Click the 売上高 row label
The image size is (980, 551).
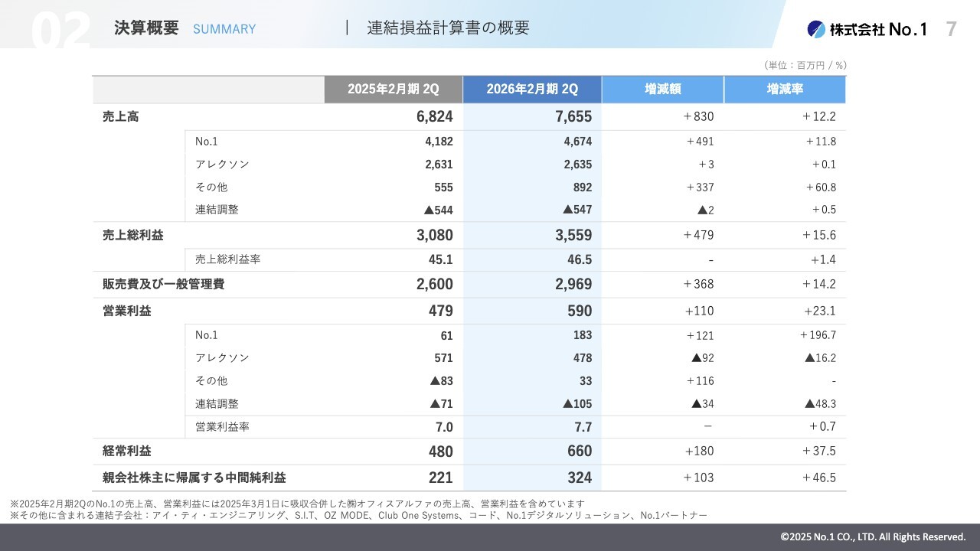tap(121, 117)
